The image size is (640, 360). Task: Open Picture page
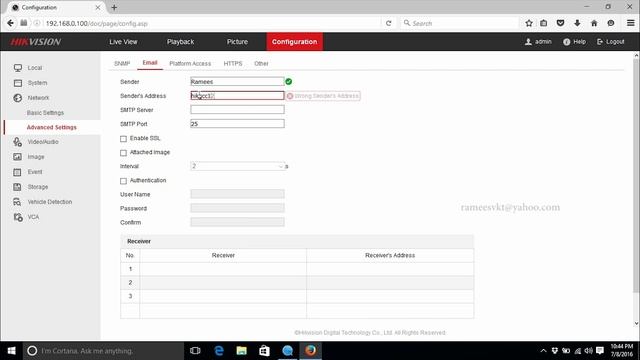[x=237, y=42]
